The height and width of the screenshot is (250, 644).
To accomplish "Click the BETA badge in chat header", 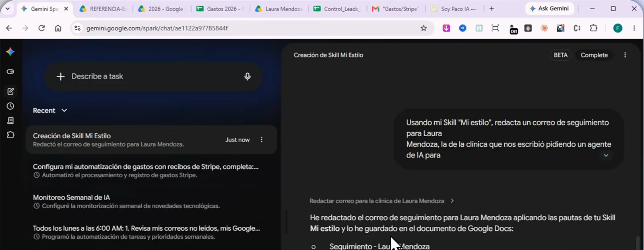I will [560, 55].
